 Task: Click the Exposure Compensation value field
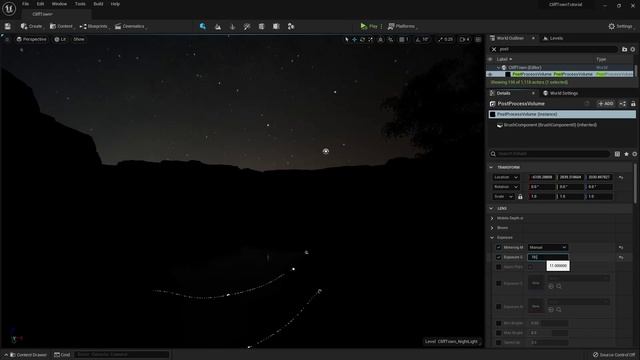(547, 258)
